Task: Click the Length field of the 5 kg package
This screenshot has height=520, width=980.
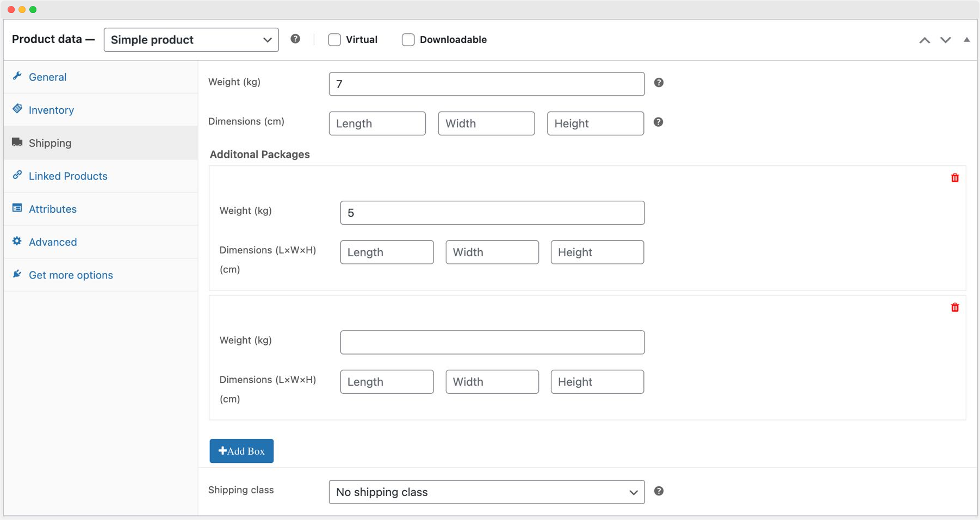Action: pos(387,252)
